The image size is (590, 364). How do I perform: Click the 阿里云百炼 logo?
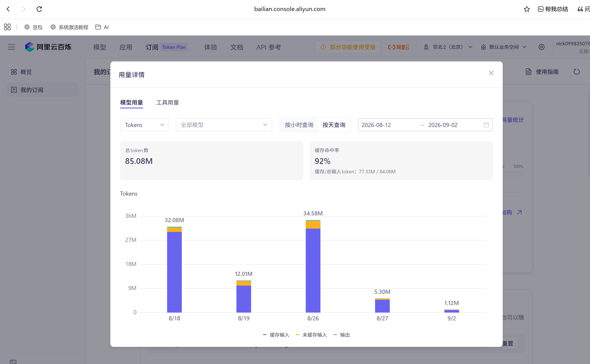click(48, 47)
